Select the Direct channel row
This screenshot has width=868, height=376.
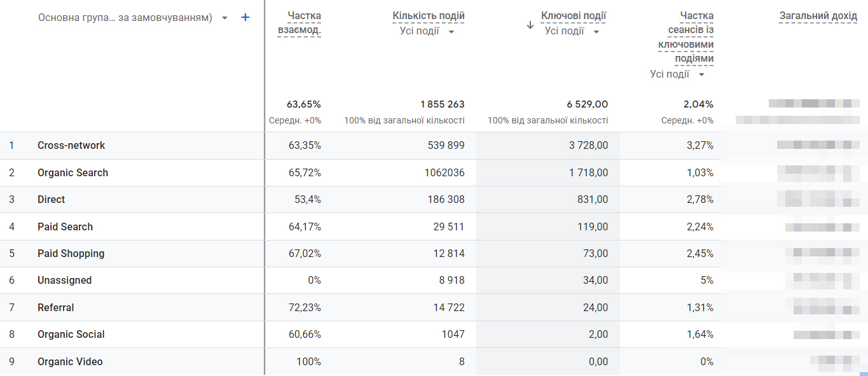(51, 199)
